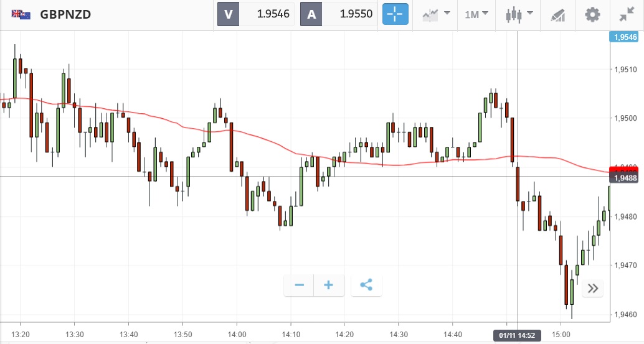Image resolution: width=644 pixels, height=344 pixels.
Task: Click the GBPNZD flag icon
Action: pyautogui.click(x=21, y=14)
